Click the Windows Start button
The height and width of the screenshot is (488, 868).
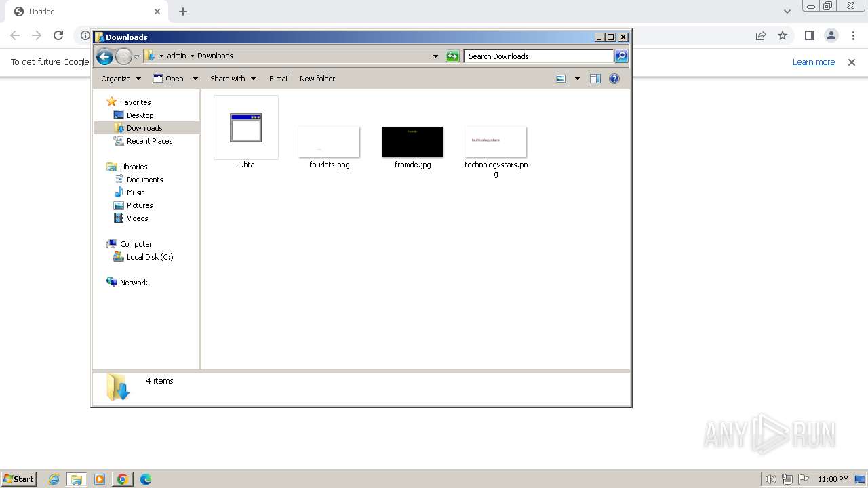pyautogui.click(x=19, y=479)
